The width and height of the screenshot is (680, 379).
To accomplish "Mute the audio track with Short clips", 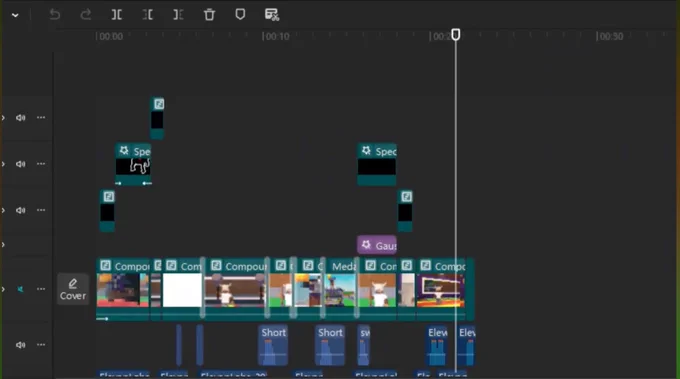I will 20,345.
